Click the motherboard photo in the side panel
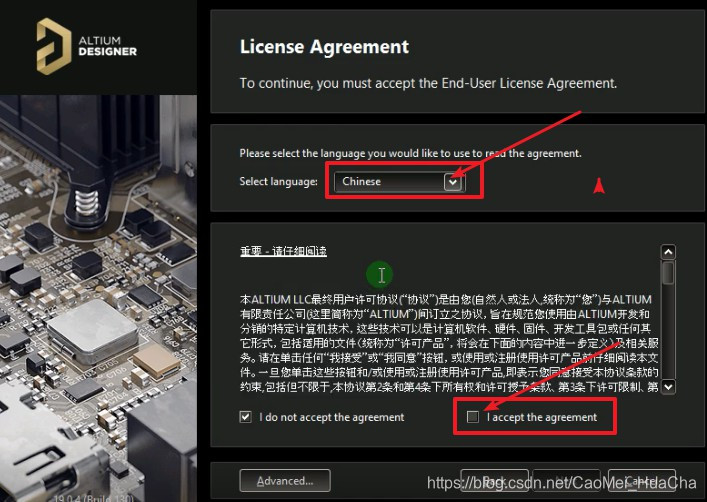The width and height of the screenshot is (707, 502). 98,298
